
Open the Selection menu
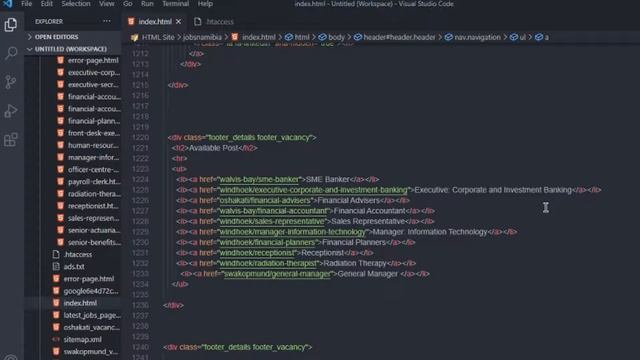point(76,4)
